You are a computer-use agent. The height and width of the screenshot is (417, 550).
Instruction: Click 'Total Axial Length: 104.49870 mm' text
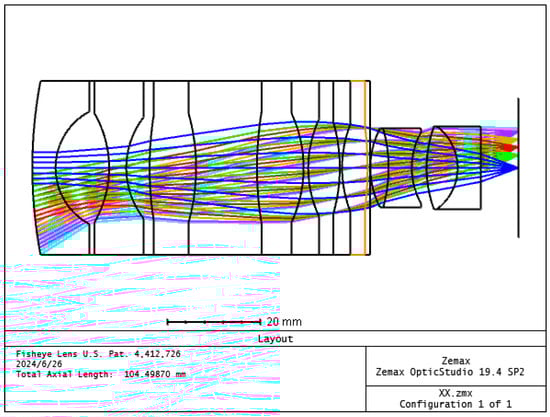[x=101, y=374]
